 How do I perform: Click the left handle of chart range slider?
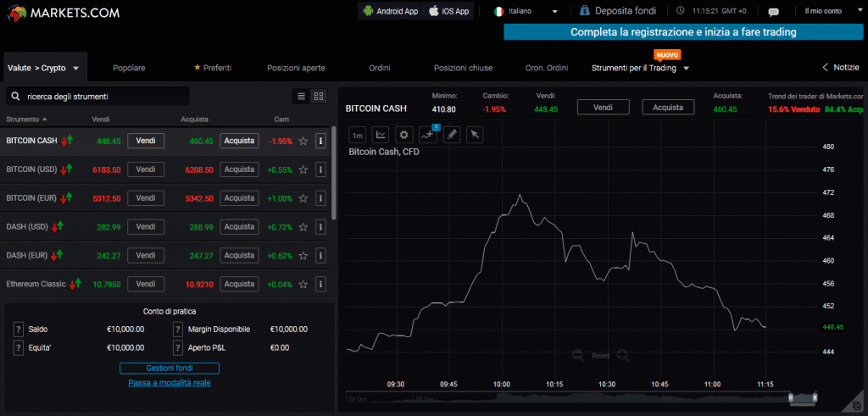pos(791,397)
